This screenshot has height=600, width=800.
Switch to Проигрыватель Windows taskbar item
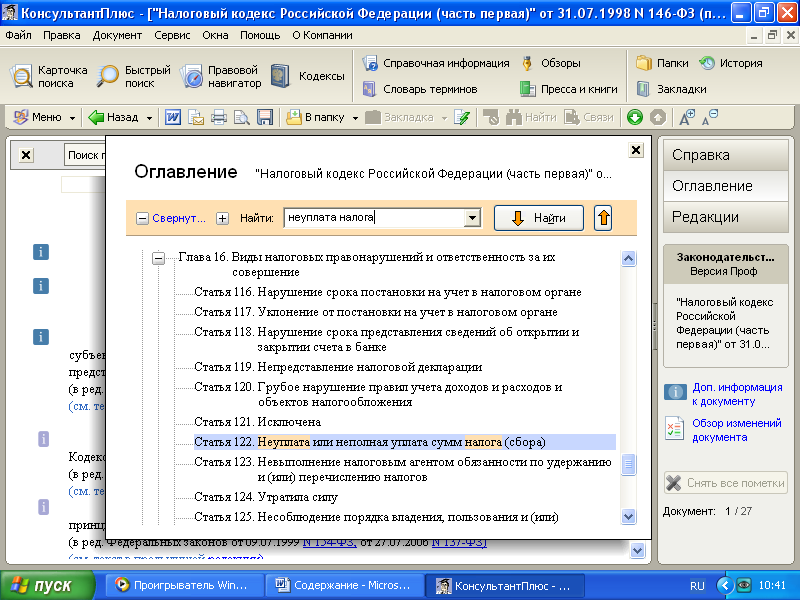(x=184, y=585)
